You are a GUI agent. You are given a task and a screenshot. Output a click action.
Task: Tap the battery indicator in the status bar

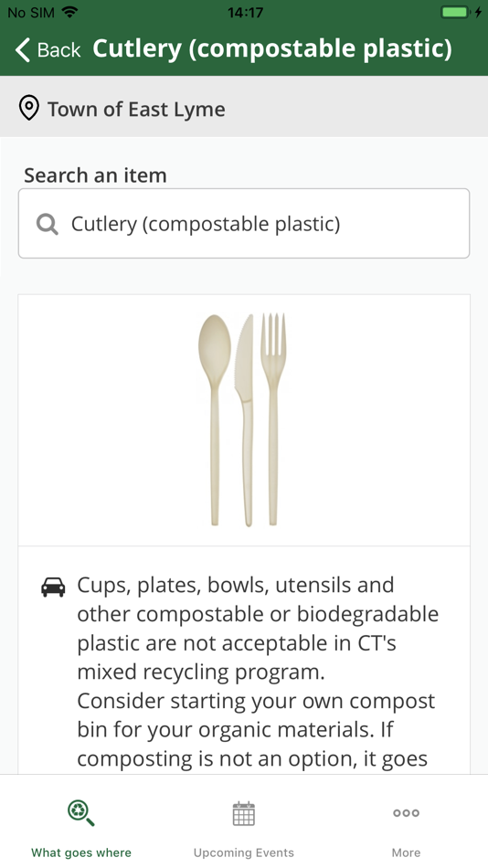click(455, 12)
